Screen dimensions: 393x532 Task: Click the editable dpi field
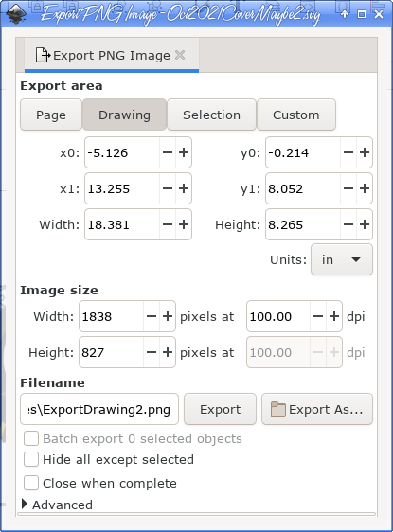[278, 316]
